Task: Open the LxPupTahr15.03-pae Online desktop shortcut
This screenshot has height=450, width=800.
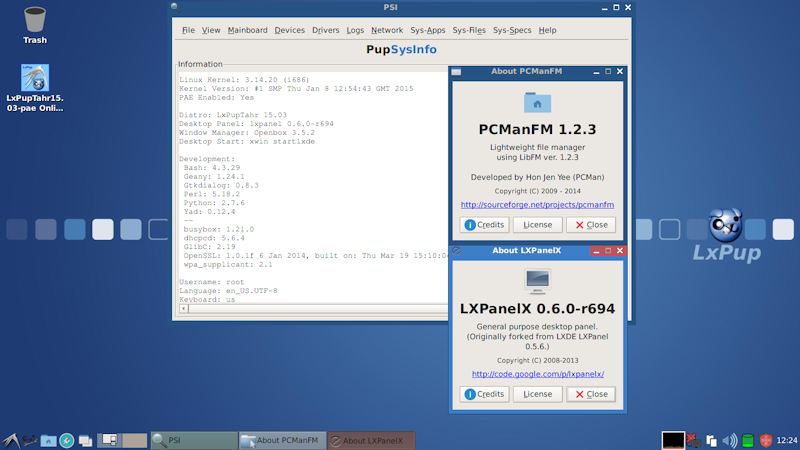Action: (35, 88)
